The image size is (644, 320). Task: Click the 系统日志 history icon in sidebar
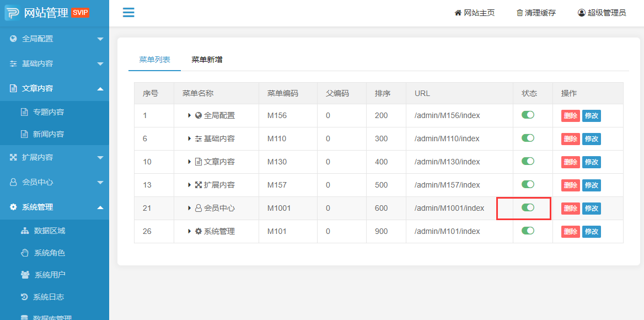coord(25,297)
